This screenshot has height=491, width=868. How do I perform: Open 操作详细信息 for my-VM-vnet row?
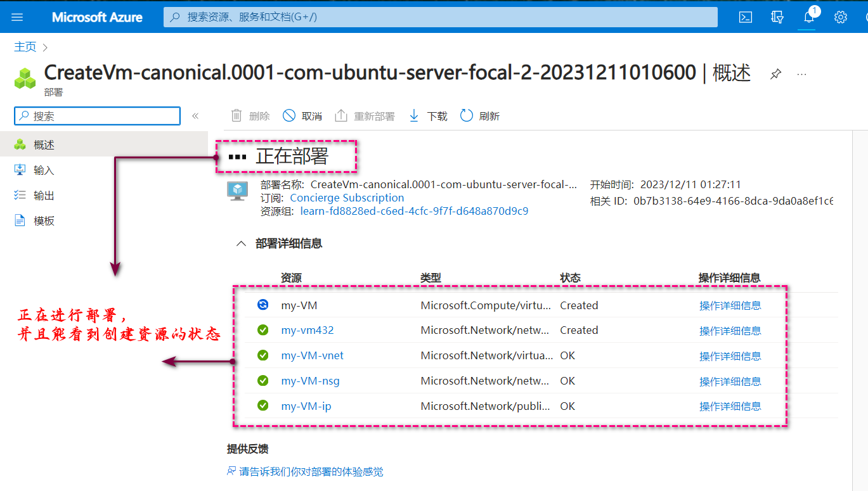click(730, 356)
